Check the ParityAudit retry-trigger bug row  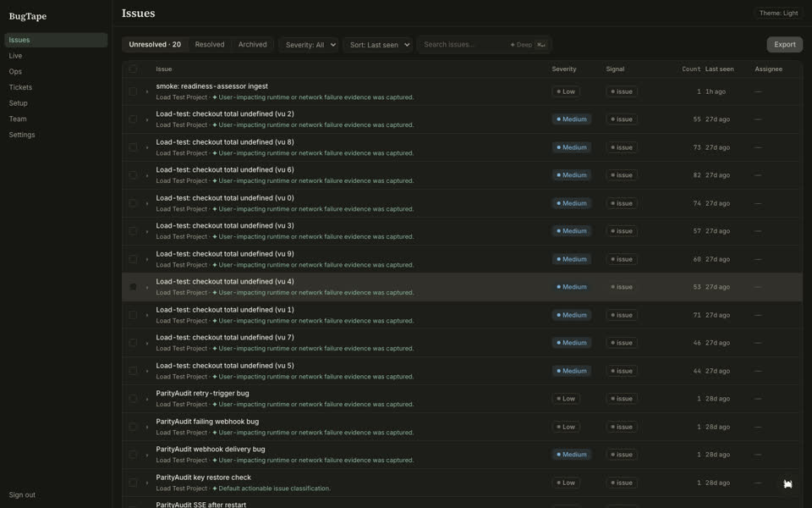tap(133, 399)
